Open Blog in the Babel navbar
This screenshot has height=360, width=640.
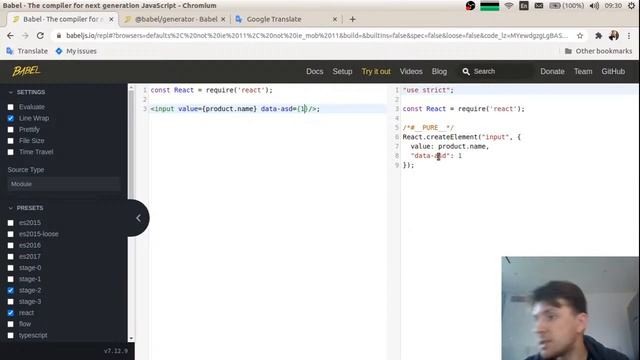(439, 71)
